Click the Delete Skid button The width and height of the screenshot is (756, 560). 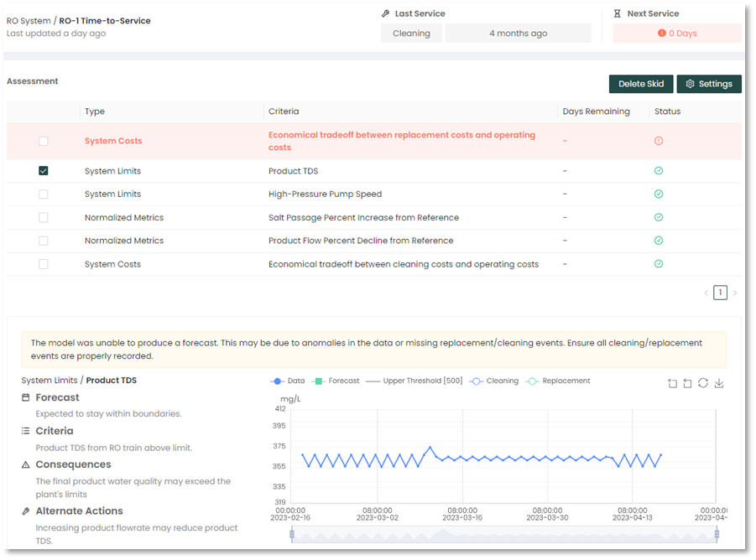[x=641, y=84]
